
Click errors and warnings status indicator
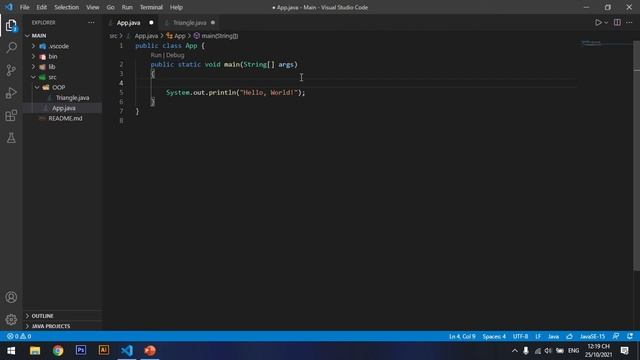tap(19, 336)
